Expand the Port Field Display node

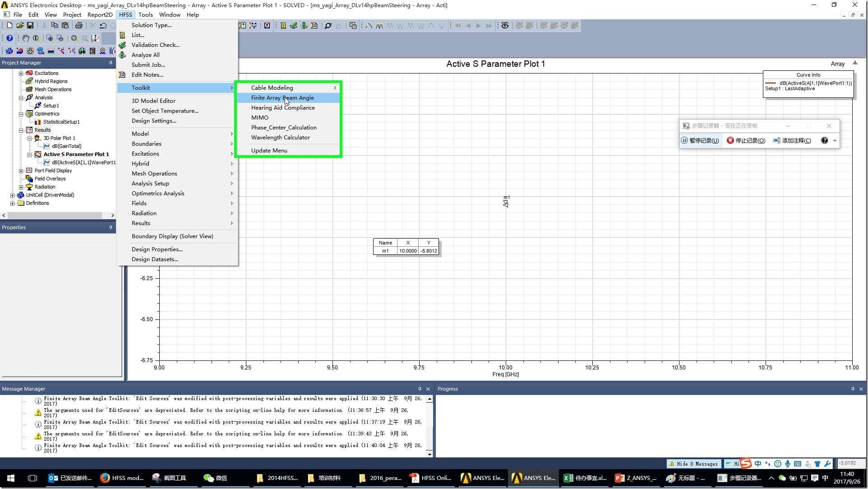tap(21, 171)
